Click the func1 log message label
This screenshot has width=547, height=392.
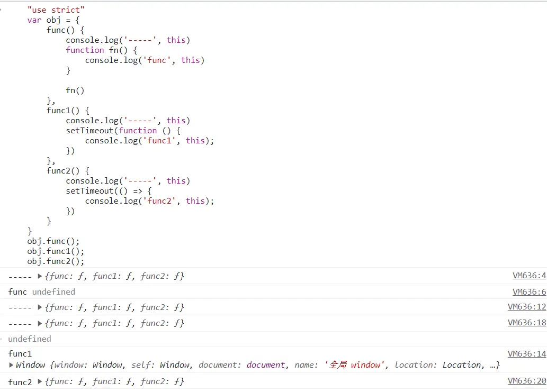pos(20,354)
